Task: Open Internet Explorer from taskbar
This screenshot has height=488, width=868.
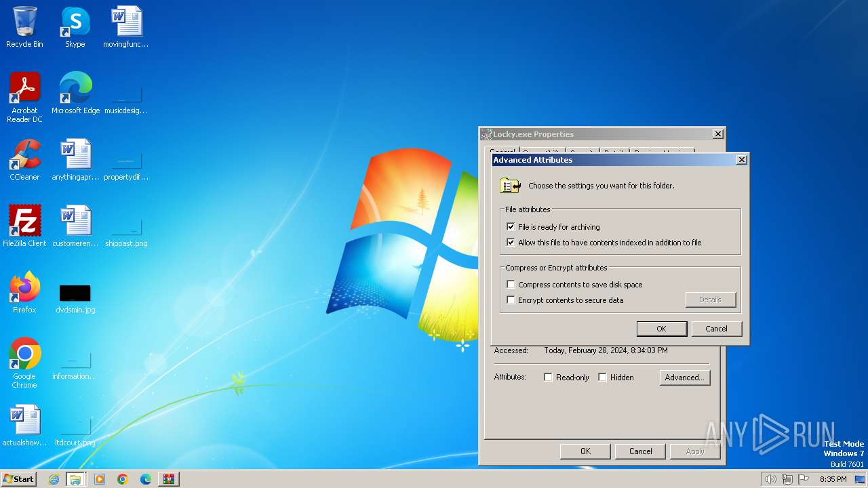Action: (x=54, y=479)
